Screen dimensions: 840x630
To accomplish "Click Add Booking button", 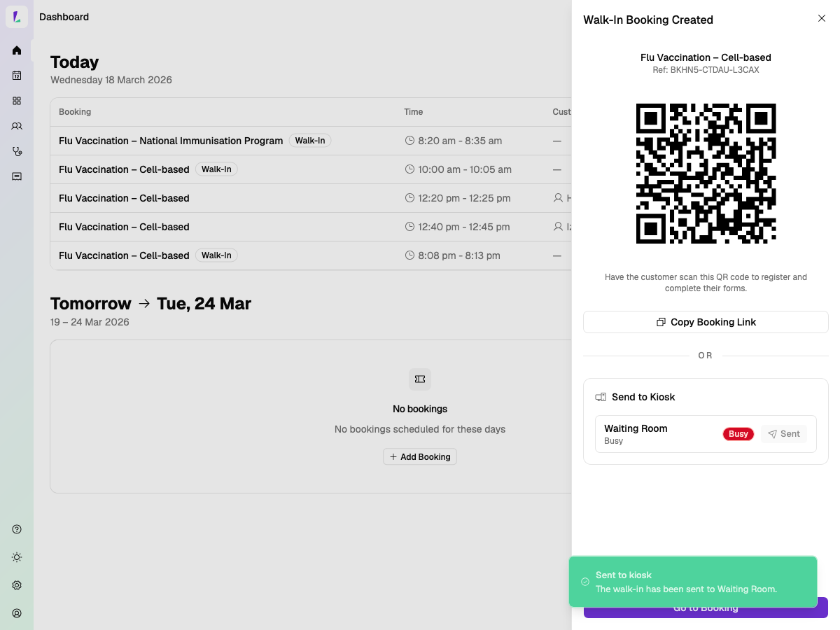I will coord(420,457).
